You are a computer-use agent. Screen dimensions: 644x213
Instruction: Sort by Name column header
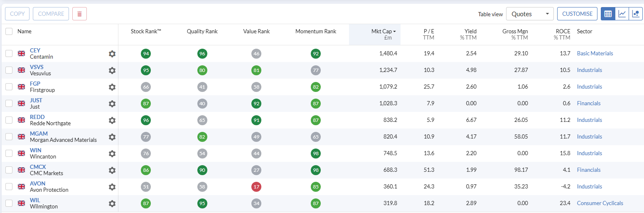[25, 31]
